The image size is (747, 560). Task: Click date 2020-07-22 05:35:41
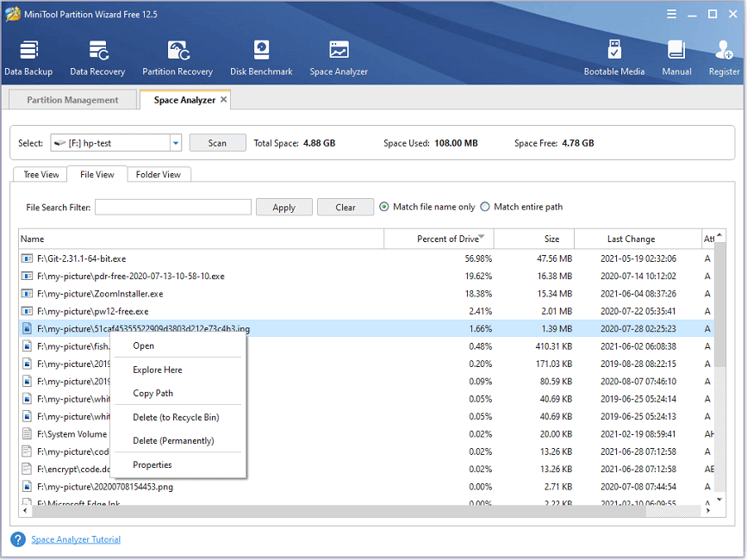[x=638, y=311]
